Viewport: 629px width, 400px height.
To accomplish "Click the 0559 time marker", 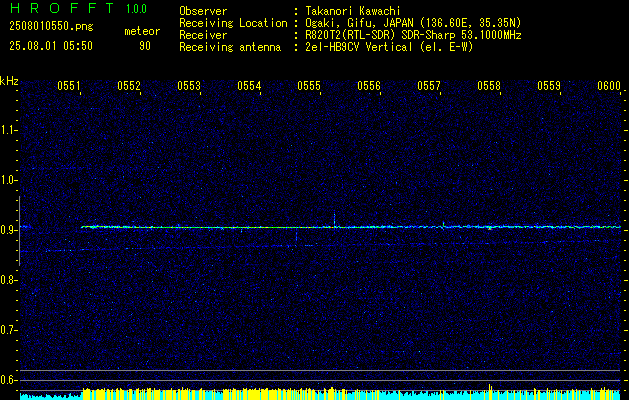I will [549, 85].
